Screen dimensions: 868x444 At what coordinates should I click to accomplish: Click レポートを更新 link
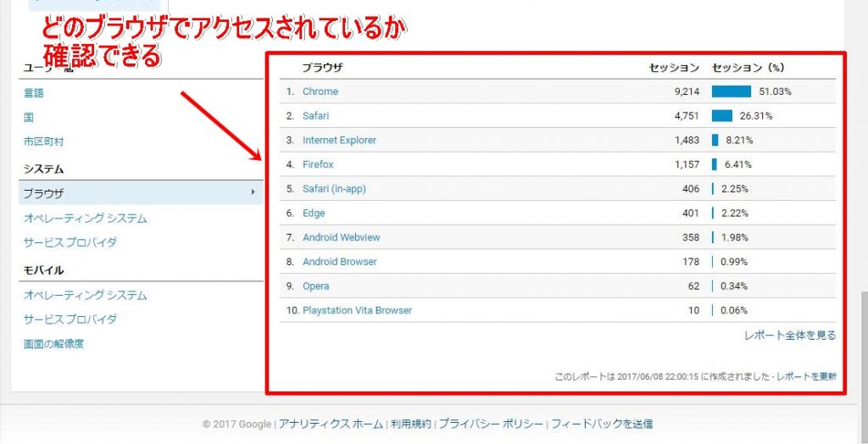(x=807, y=376)
